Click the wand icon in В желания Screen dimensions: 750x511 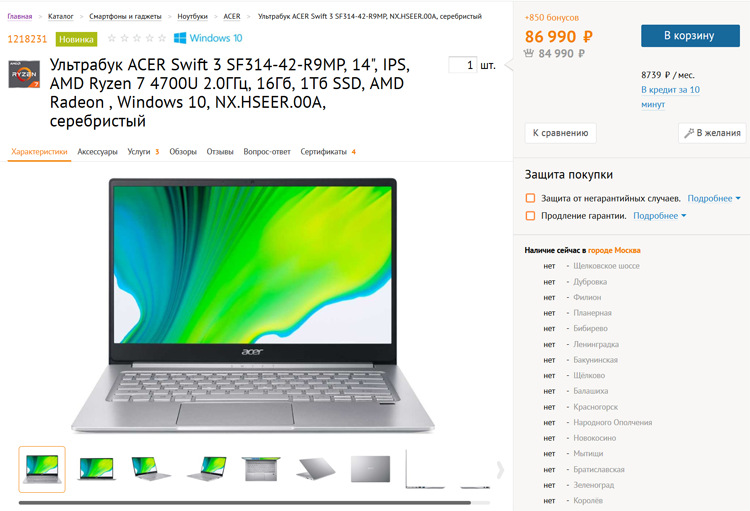pyautogui.click(x=689, y=133)
